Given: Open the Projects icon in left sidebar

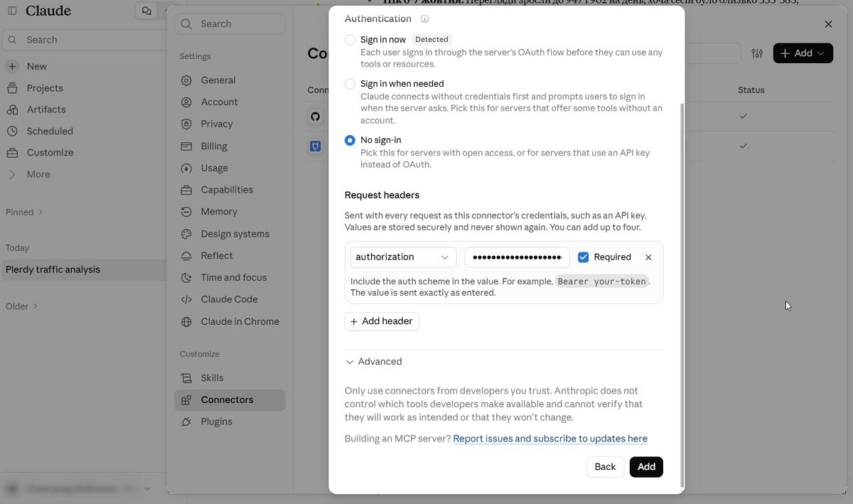Looking at the screenshot, I should (12, 88).
